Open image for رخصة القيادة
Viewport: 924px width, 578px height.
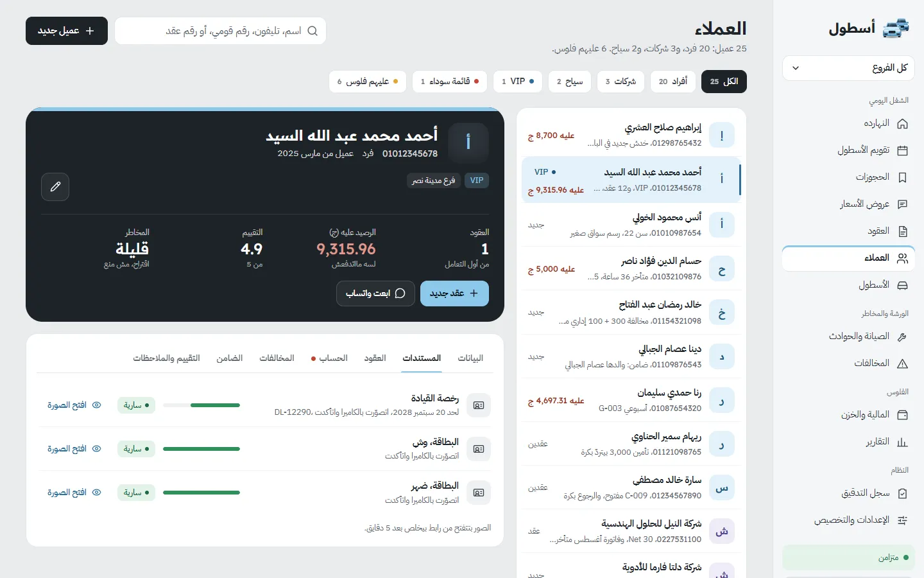click(74, 405)
